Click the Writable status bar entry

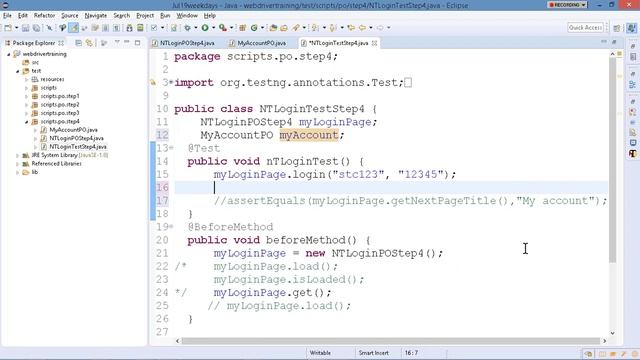tap(320, 353)
